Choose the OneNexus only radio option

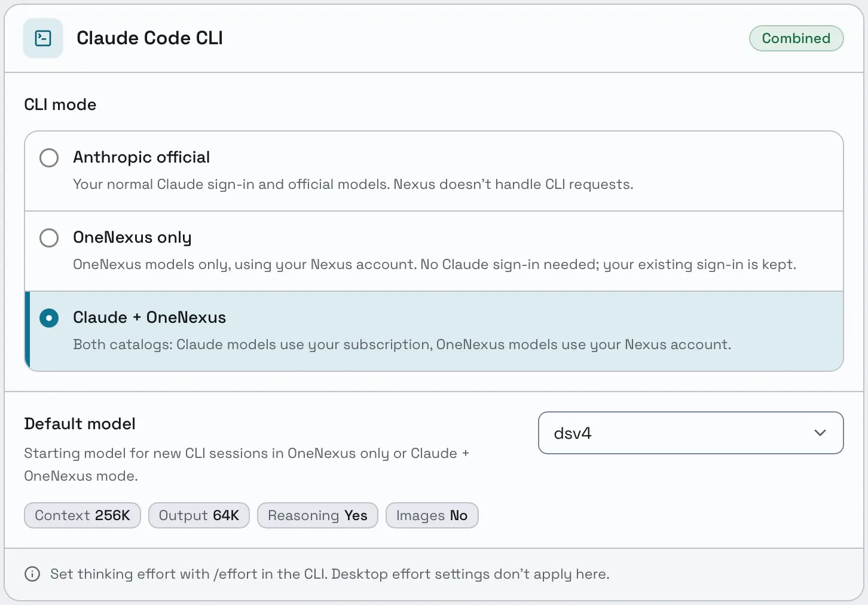click(49, 238)
